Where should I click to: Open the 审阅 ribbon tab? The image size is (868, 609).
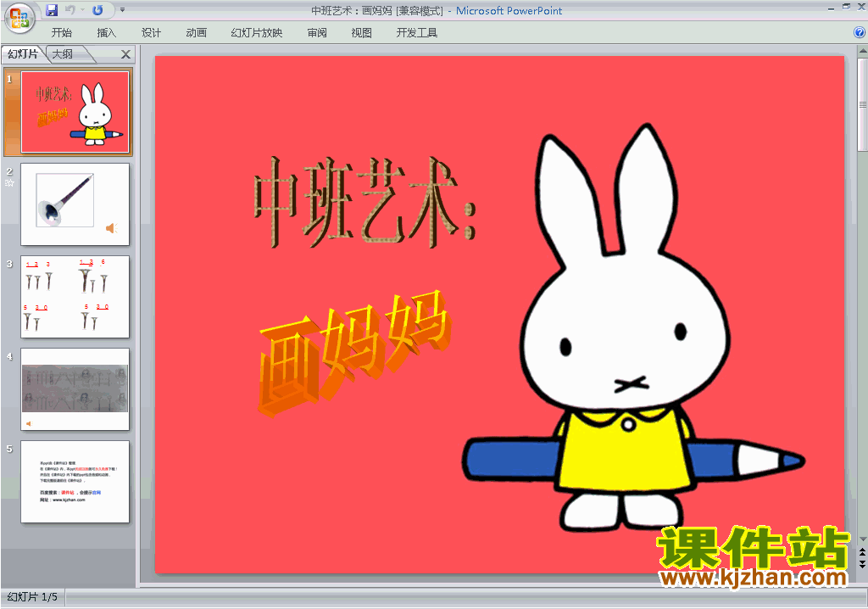click(317, 33)
